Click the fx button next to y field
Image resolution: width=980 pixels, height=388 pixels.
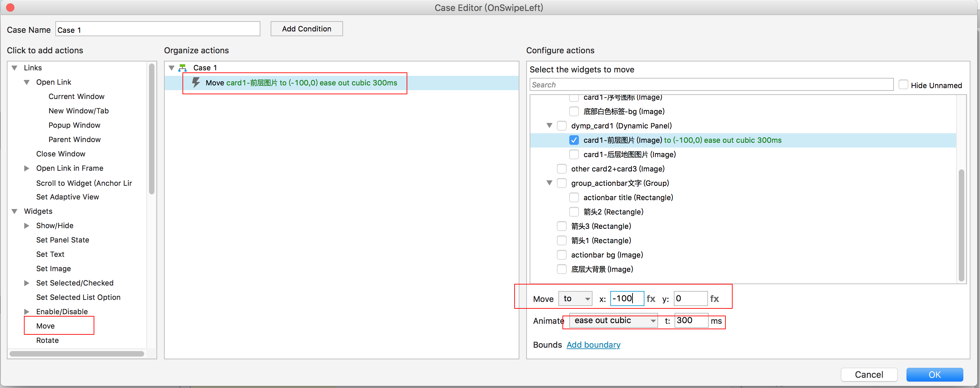pyautogui.click(x=714, y=299)
